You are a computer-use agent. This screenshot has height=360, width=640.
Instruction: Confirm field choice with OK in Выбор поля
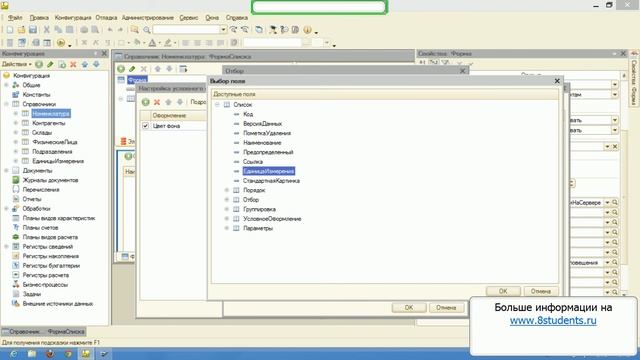(503, 291)
